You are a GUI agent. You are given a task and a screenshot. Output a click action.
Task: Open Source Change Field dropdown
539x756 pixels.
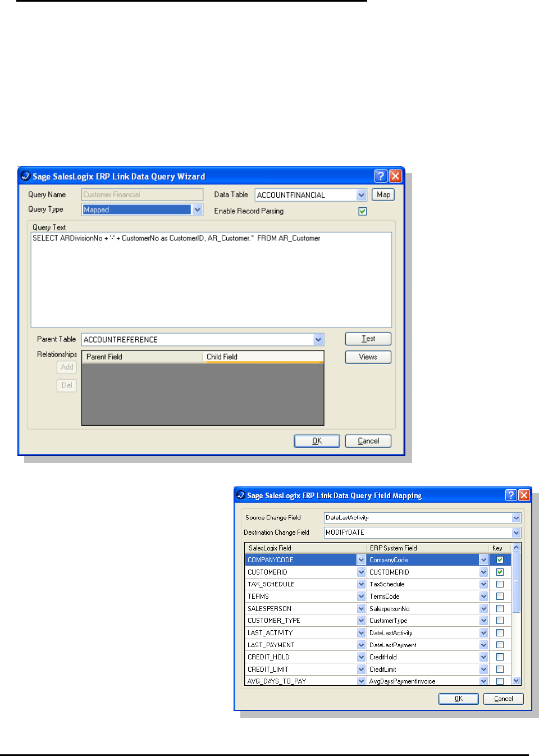pos(516,518)
